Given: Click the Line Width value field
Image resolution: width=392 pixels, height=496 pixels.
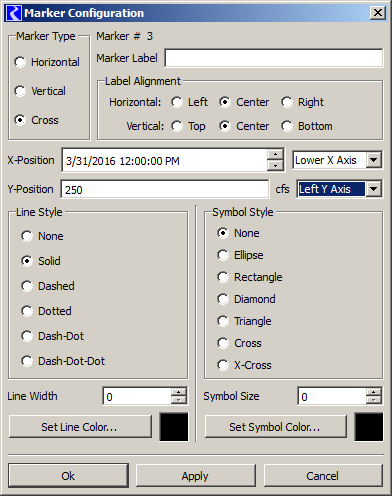Looking at the screenshot, I should click(137, 396).
